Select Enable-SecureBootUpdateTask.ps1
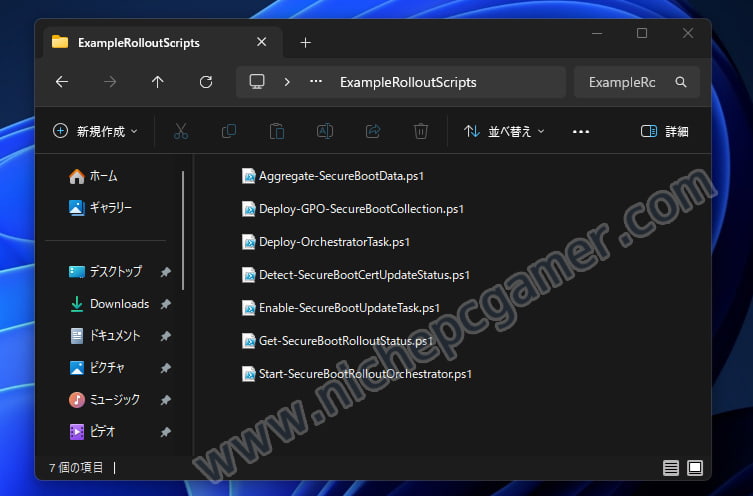This screenshot has width=753, height=496. tap(340, 308)
